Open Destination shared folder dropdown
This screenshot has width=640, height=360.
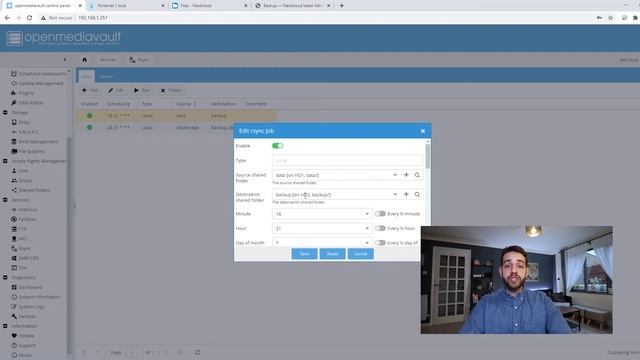395,194
